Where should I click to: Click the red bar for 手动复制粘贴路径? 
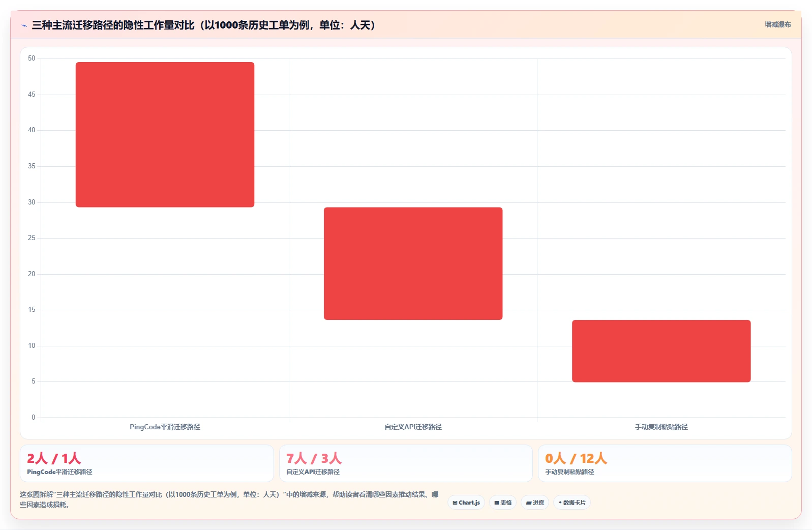tap(661, 351)
